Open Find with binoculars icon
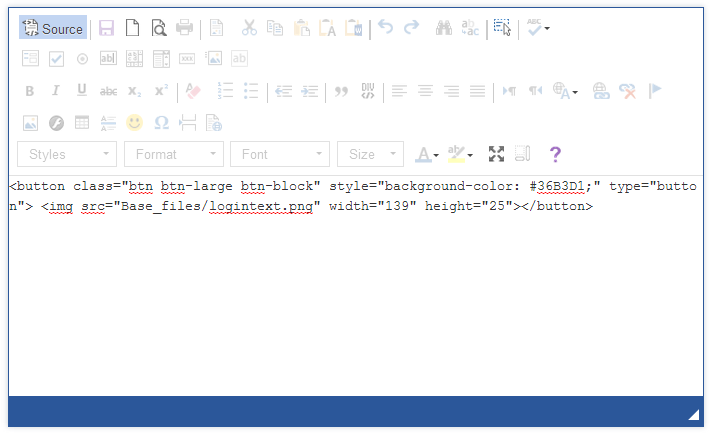This screenshot has height=436, width=714. [x=444, y=28]
